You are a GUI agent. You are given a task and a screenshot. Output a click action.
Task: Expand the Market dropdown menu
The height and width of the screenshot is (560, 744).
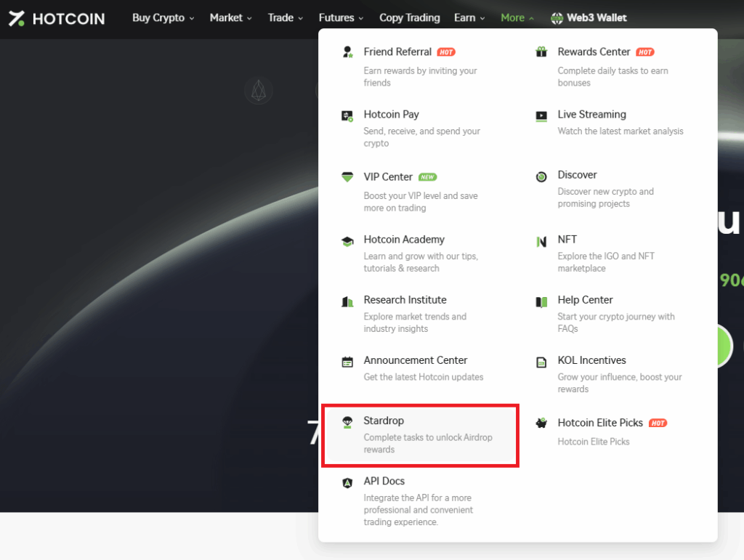(x=230, y=18)
